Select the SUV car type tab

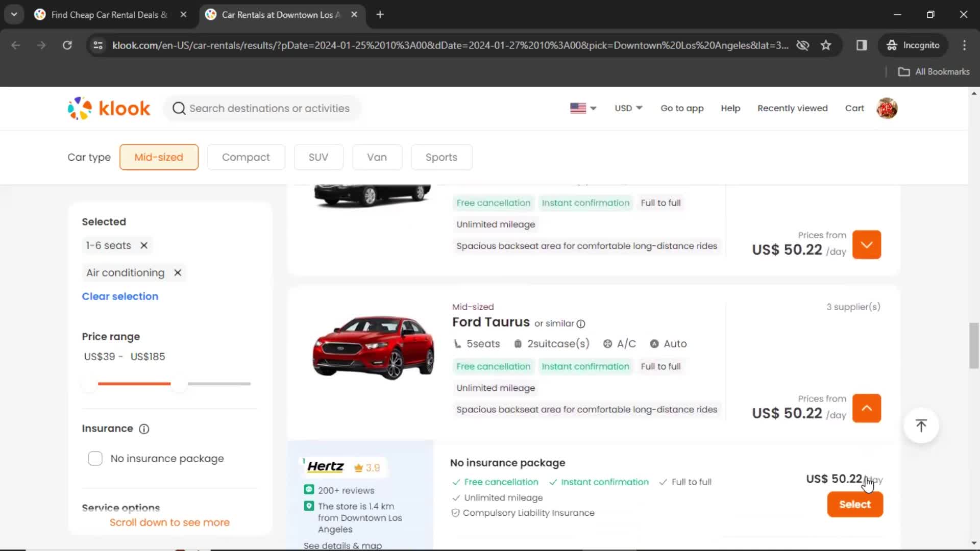(x=317, y=157)
